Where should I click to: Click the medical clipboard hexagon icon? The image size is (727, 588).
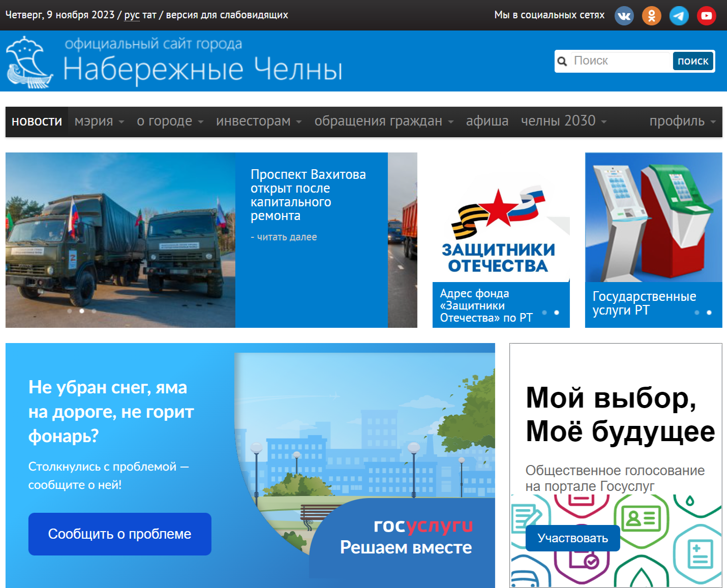[x=700, y=553]
